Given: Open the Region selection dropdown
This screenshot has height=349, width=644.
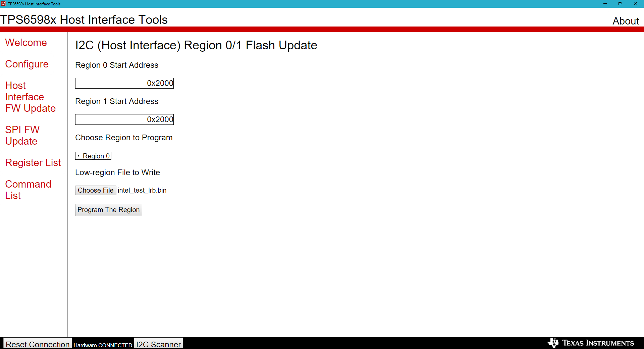Looking at the screenshot, I should point(93,156).
